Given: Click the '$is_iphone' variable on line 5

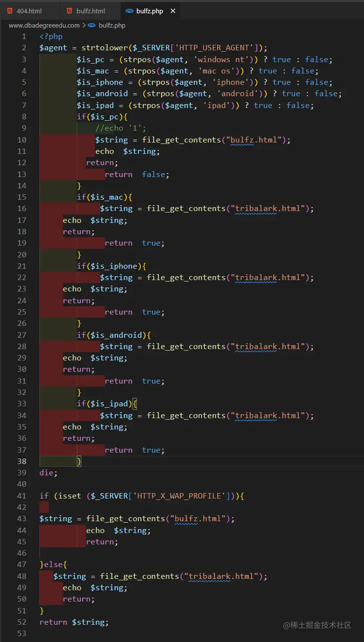Looking at the screenshot, I should click(100, 82).
